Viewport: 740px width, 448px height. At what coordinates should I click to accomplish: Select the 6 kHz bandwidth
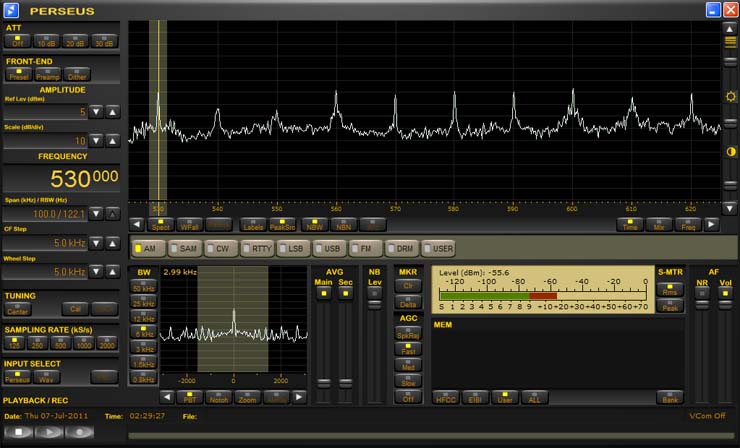[x=143, y=332]
